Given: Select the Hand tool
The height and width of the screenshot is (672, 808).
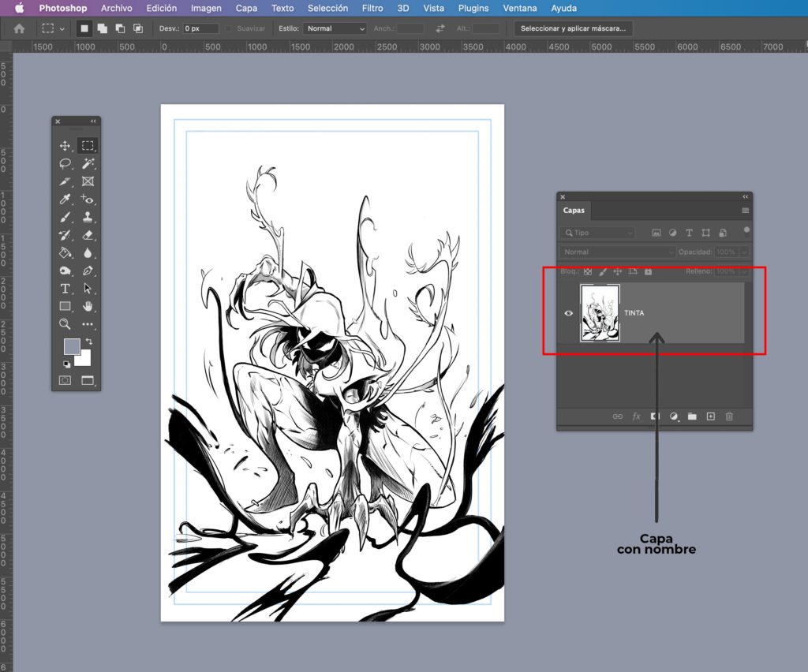Looking at the screenshot, I should pos(88,306).
